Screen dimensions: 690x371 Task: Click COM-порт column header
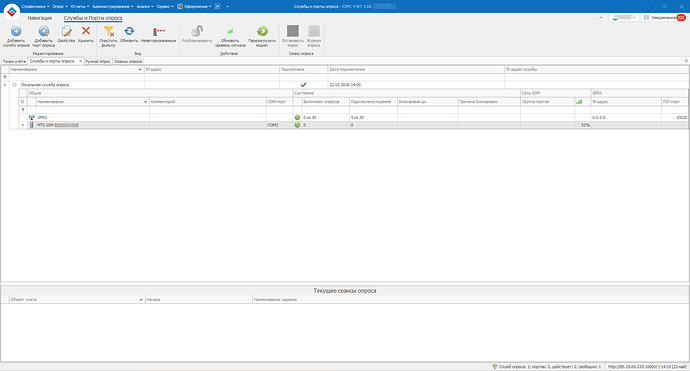click(x=279, y=102)
